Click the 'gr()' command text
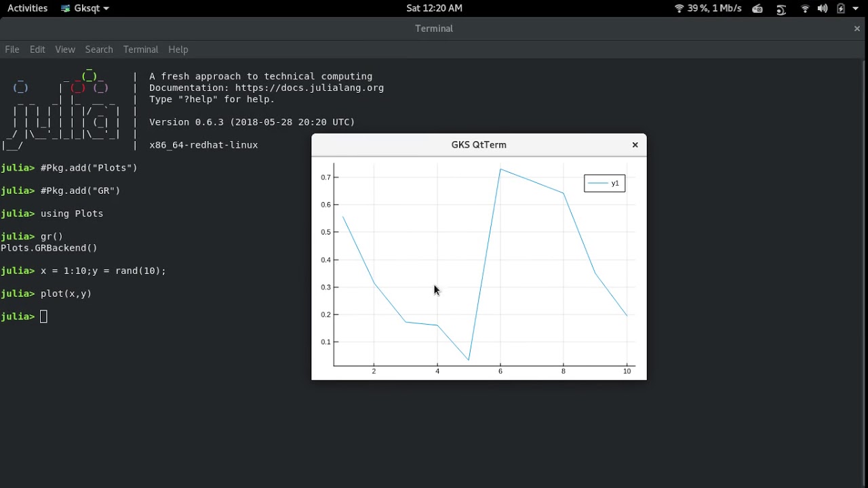This screenshot has height=488, width=868. (52, 237)
